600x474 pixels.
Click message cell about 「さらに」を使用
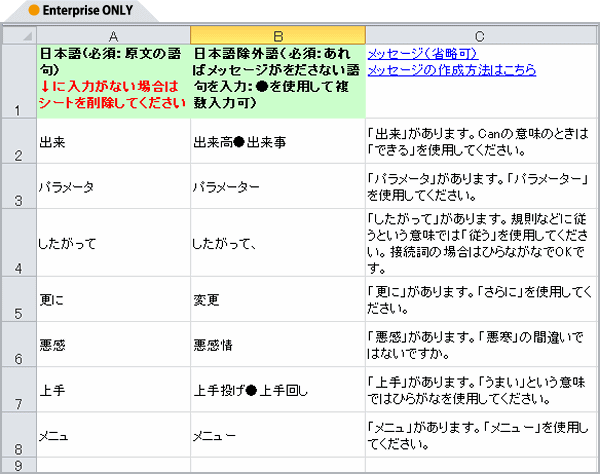[481, 299]
